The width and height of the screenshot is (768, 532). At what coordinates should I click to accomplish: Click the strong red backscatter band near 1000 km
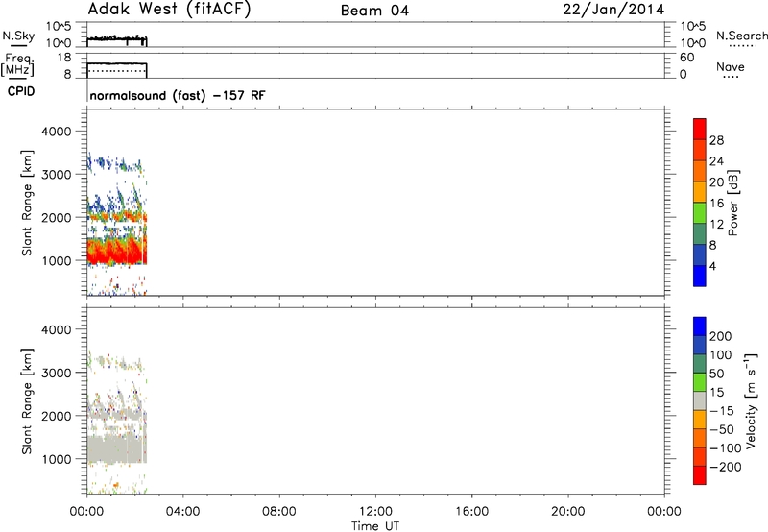[x=116, y=253]
